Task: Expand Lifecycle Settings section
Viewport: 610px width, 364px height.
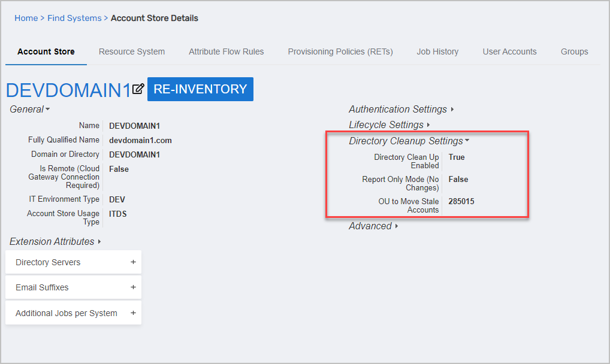Action: click(389, 125)
